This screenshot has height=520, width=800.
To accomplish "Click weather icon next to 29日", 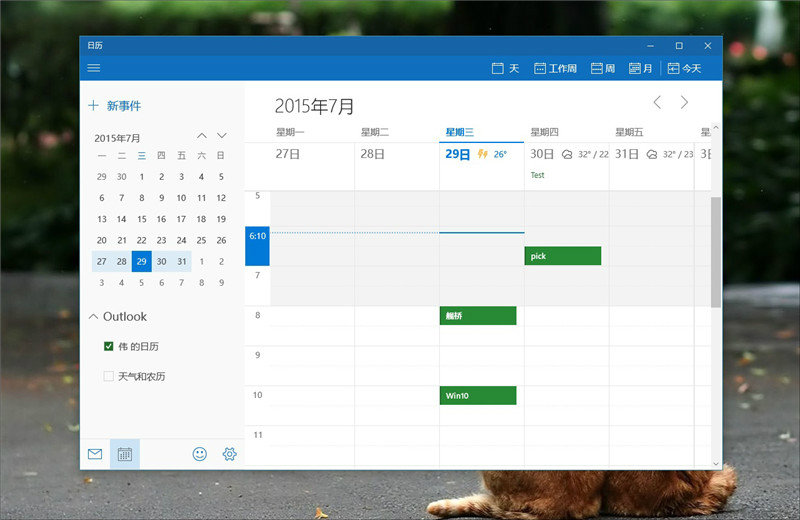I will (x=482, y=154).
